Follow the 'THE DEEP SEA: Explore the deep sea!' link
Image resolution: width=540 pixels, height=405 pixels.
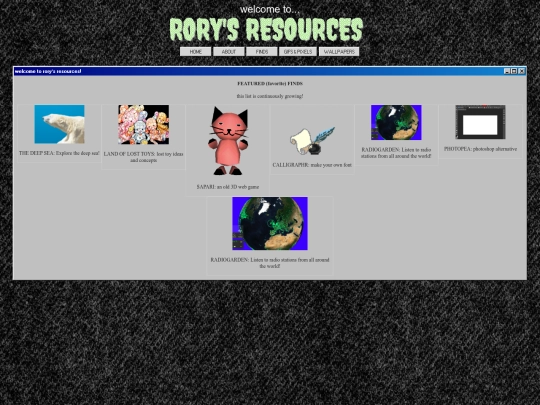coord(59,153)
